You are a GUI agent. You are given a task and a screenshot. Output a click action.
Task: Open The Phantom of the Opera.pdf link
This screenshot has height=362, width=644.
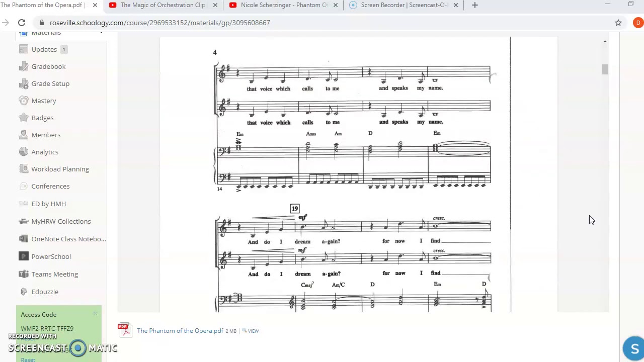(x=180, y=331)
